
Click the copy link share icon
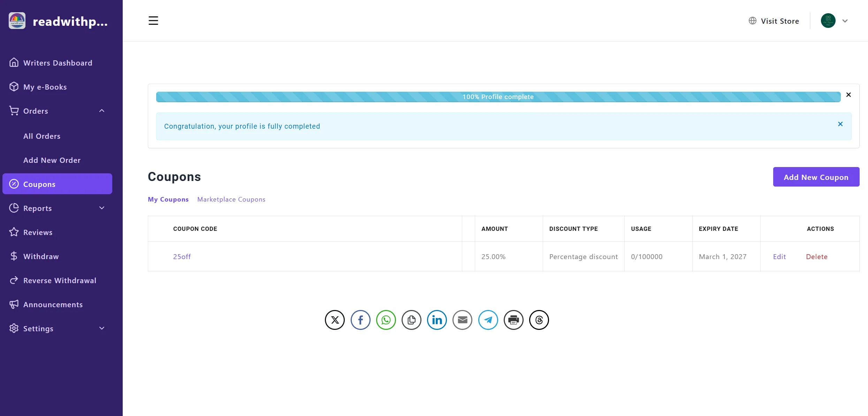(411, 320)
